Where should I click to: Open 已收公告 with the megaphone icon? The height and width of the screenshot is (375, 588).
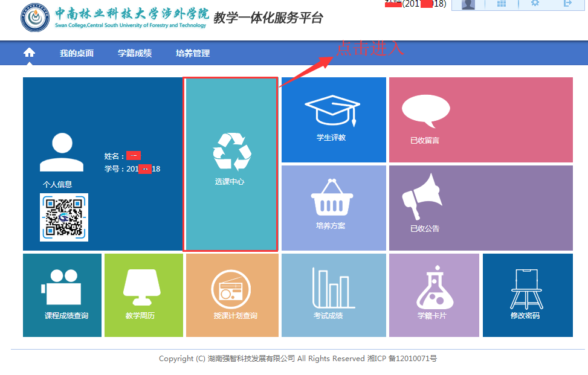click(x=423, y=196)
